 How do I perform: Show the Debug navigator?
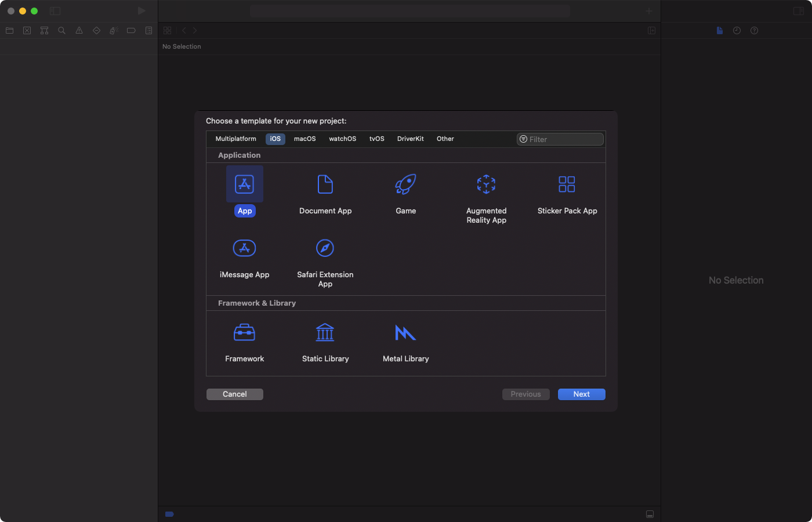point(114,31)
